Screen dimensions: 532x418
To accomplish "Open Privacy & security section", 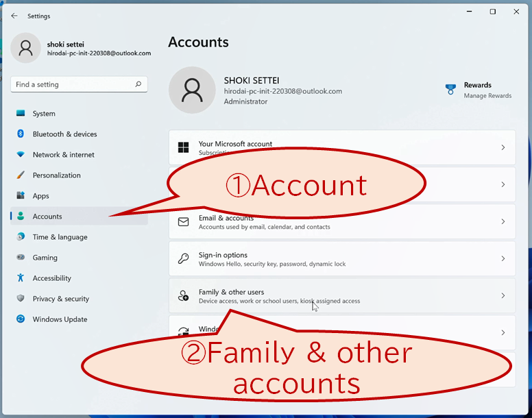I will click(79, 299).
